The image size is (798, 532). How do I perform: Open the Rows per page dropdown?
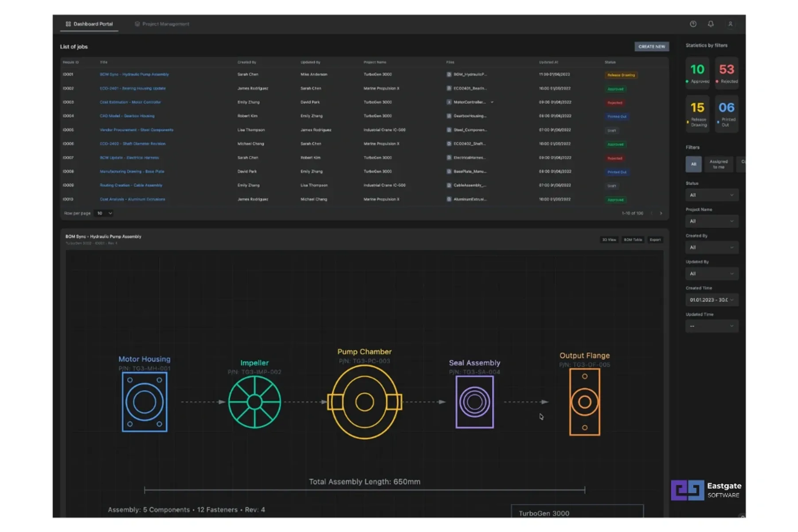click(x=104, y=213)
